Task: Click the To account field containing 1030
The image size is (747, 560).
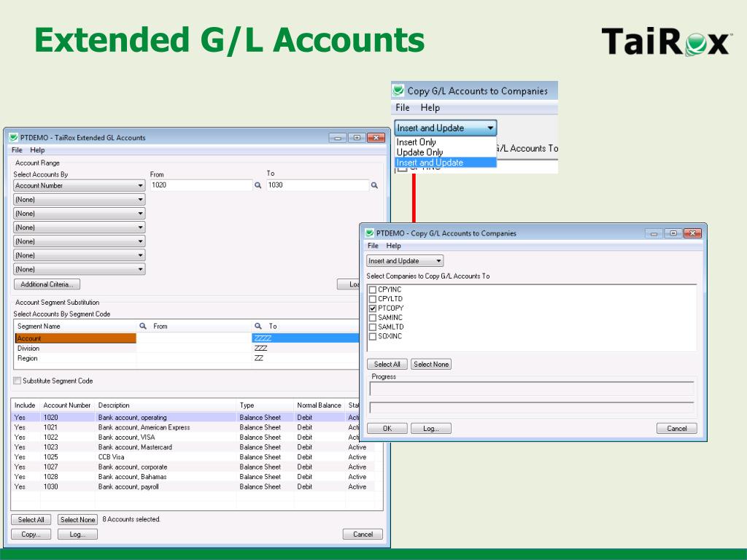Action: [x=318, y=185]
